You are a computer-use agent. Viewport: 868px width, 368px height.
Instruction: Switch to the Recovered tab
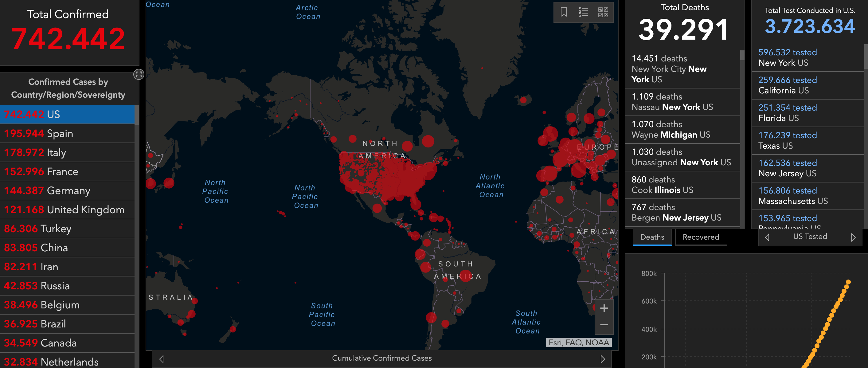701,237
